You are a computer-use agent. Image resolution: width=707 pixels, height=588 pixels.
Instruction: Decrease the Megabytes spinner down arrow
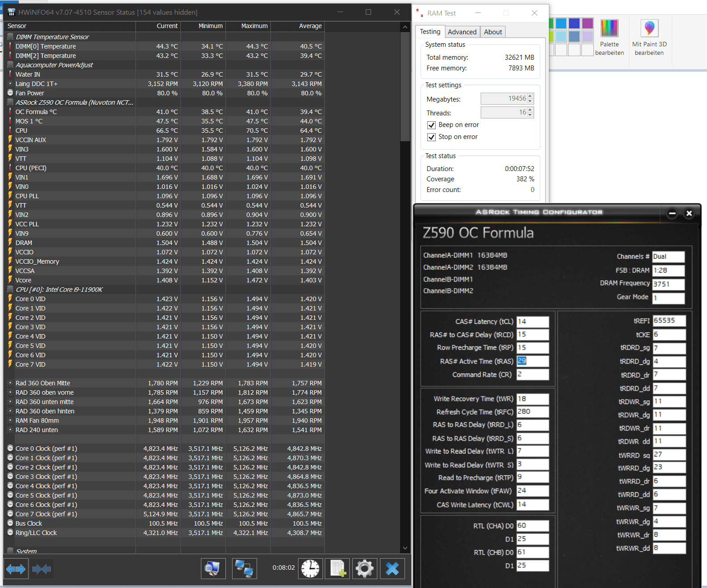530,102
